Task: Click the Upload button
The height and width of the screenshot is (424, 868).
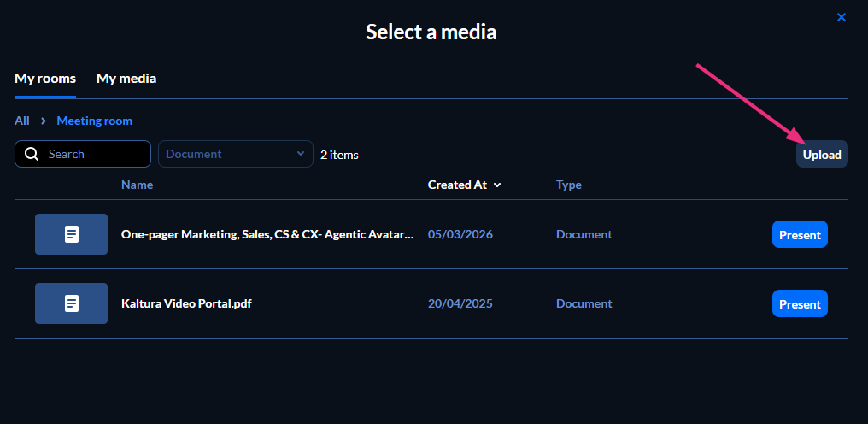Action: 822,154
